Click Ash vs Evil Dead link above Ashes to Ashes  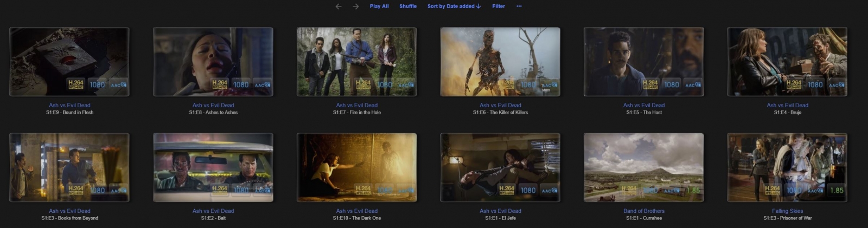click(213, 105)
